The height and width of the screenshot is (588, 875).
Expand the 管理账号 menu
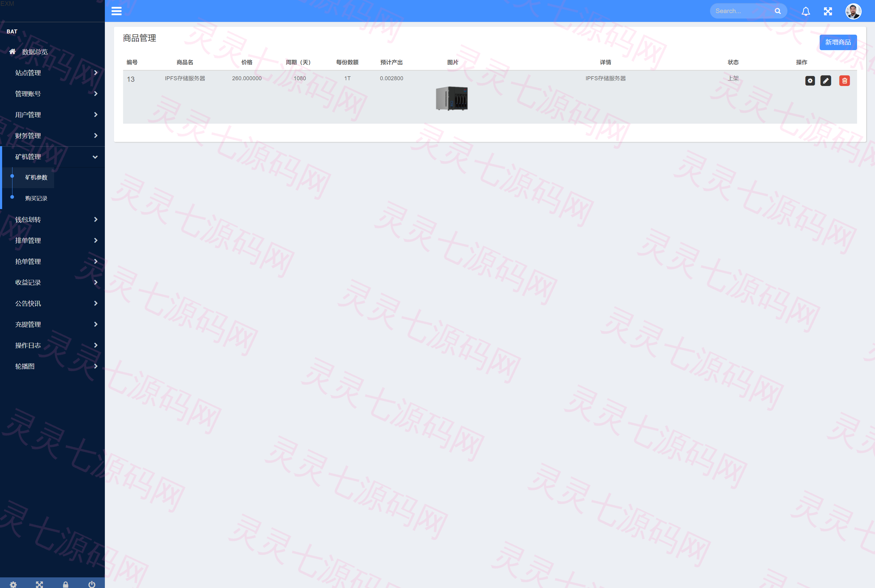point(53,94)
